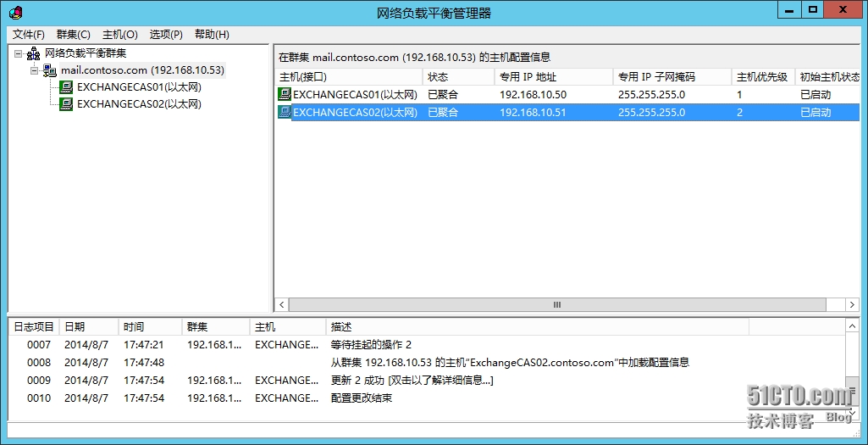Click the EXCHANGECAS02 host icon in tree
868x445 pixels.
point(66,104)
